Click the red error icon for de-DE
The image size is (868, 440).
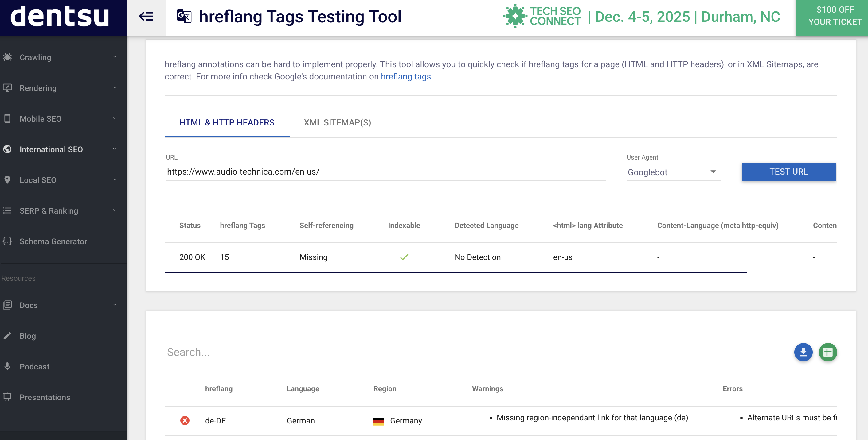[x=185, y=420]
